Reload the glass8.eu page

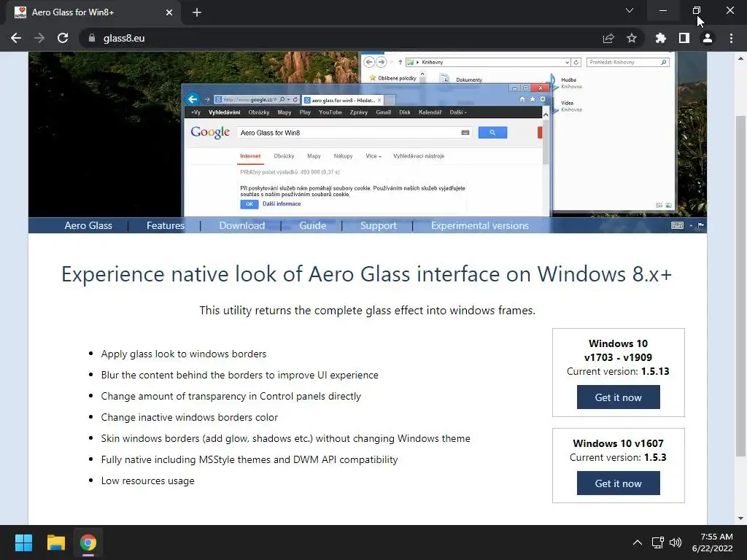coord(63,38)
